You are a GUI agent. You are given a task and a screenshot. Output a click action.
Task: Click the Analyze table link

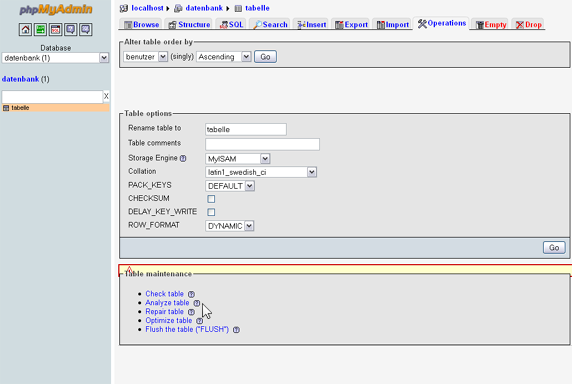coord(167,303)
